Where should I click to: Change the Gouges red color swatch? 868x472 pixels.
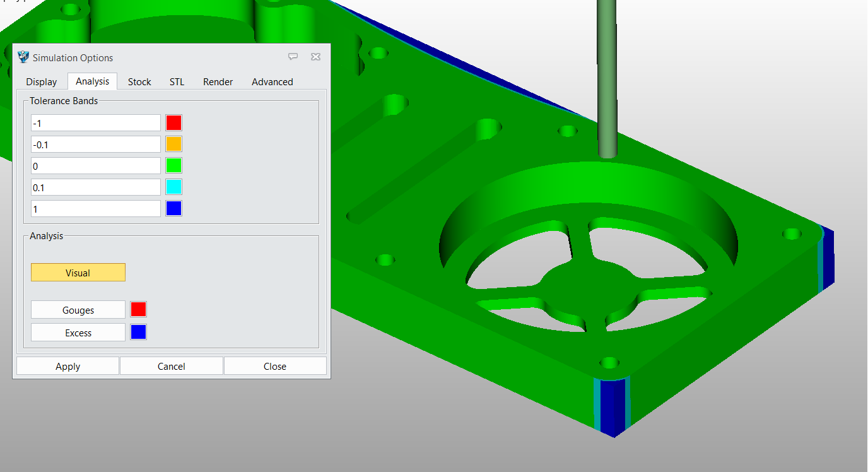click(138, 310)
